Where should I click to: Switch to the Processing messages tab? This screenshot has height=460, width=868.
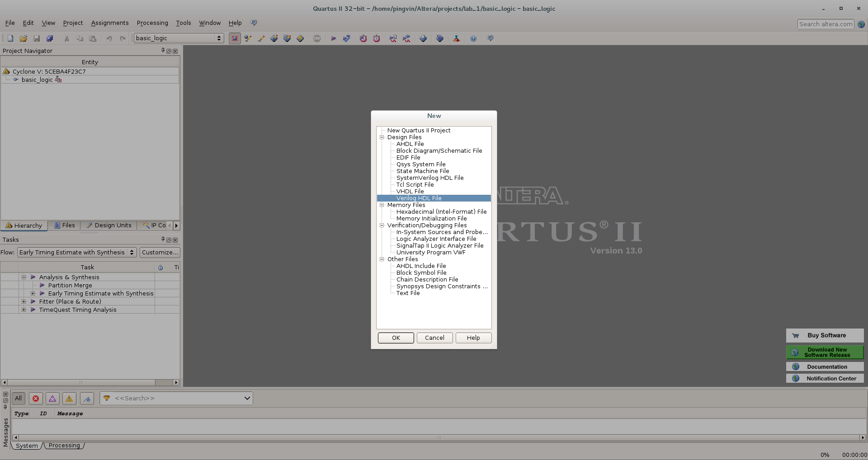point(64,446)
